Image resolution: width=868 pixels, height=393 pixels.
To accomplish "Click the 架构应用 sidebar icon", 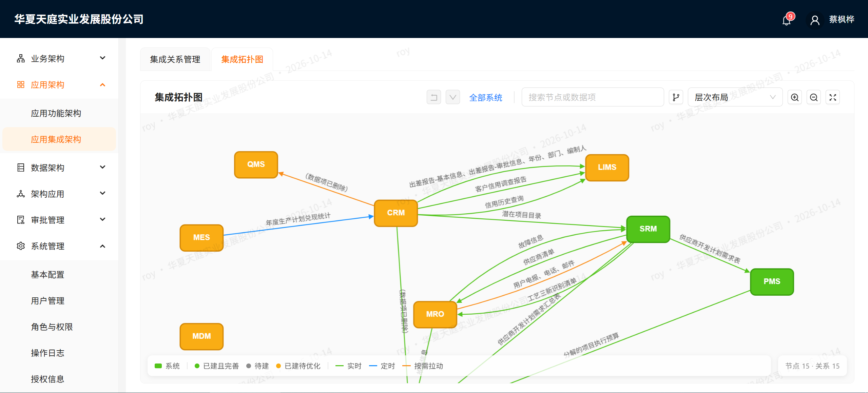I will [x=21, y=194].
